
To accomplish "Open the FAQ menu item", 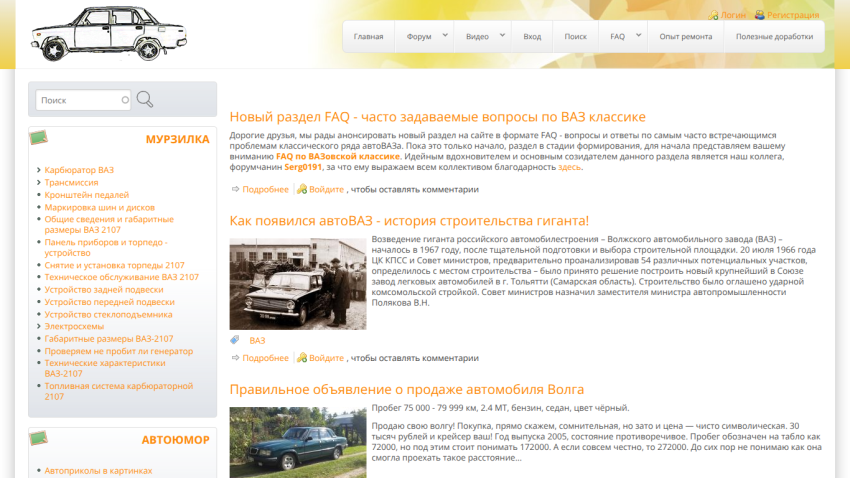I will pos(617,36).
